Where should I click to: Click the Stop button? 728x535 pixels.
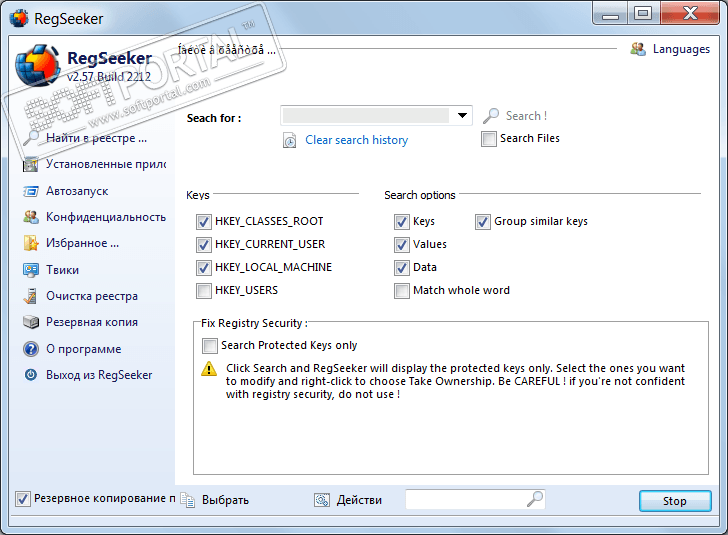[675, 501]
